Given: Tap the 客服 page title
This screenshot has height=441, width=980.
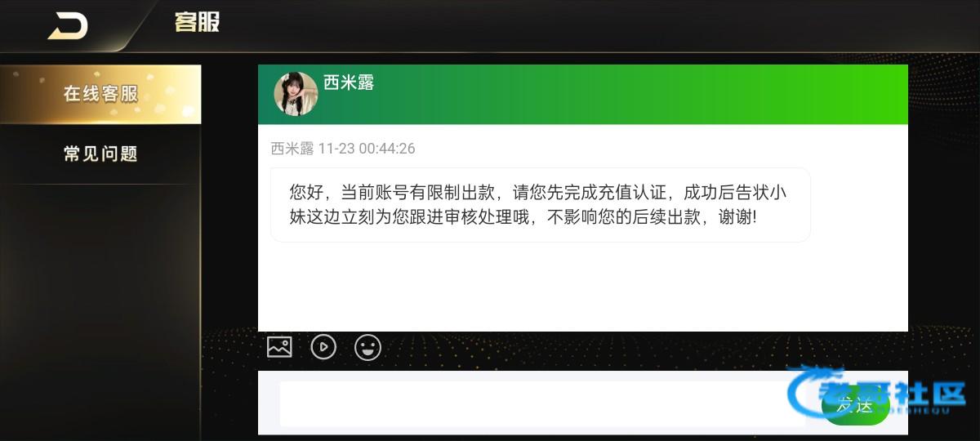Looking at the screenshot, I should (197, 22).
